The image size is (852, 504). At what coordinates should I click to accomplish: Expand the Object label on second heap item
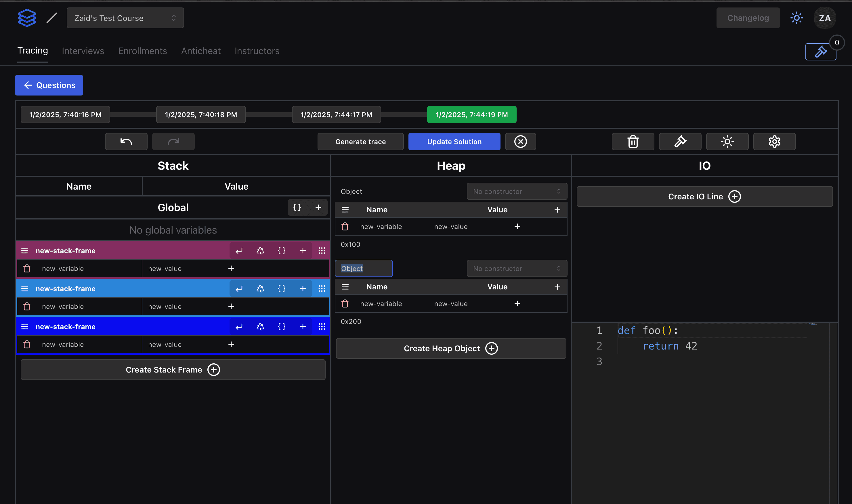tap(364, 268)
